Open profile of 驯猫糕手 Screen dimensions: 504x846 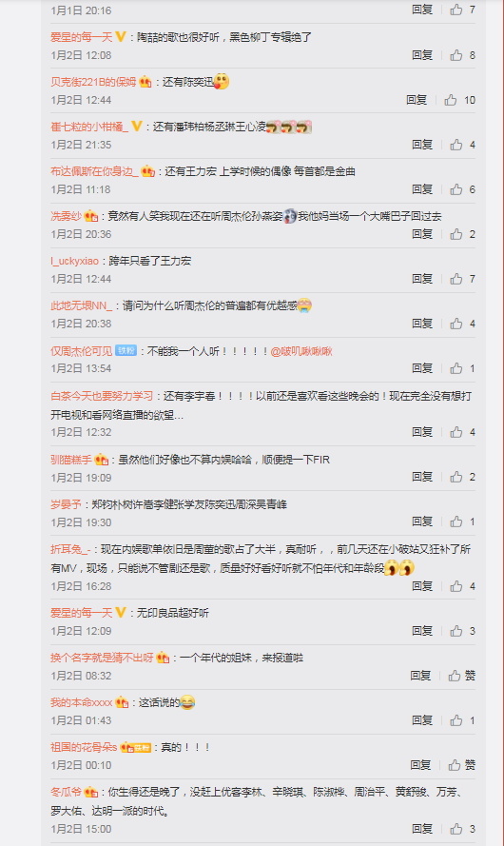[71, 460]
